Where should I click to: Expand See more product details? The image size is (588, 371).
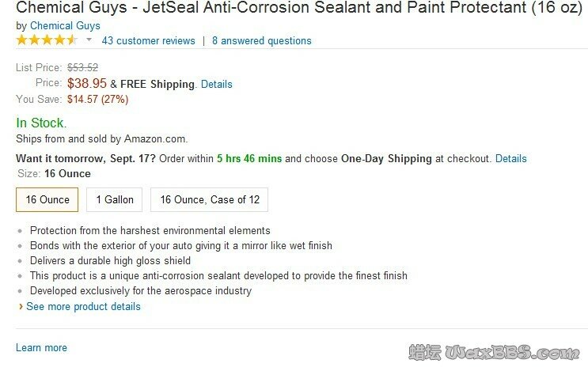pyautogui.click(x=83, y=306)
